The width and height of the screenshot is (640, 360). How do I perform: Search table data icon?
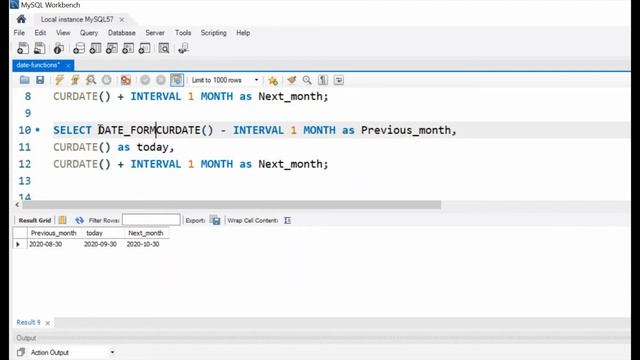click(164, 48)
